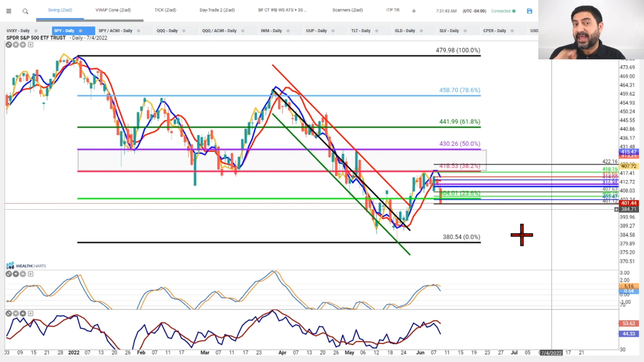Select the SPY / ACWI - Daily chart tab

pos(115,31)
